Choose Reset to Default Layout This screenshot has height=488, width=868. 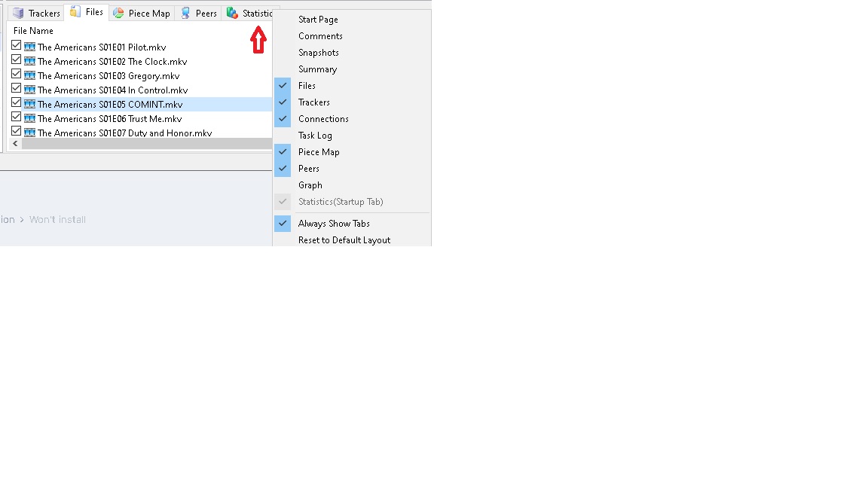coord(352,240)
